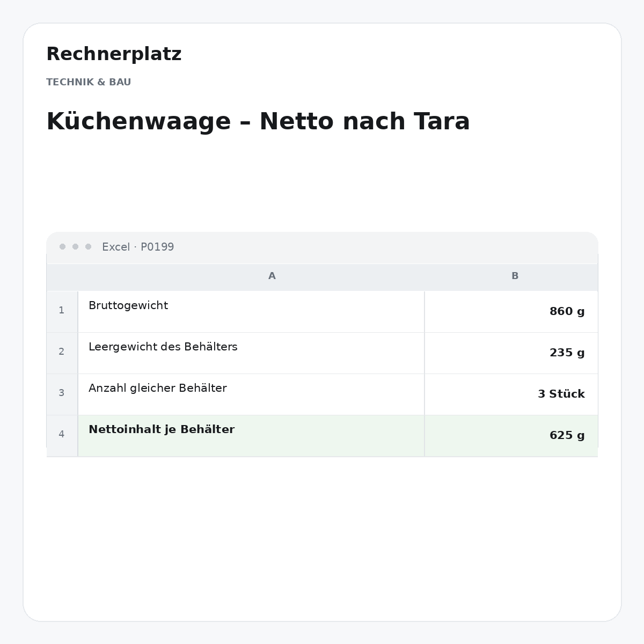644x644 pixels.
Task: Click the Leergewicht des Behälters cell
Action: coord(251,353)
